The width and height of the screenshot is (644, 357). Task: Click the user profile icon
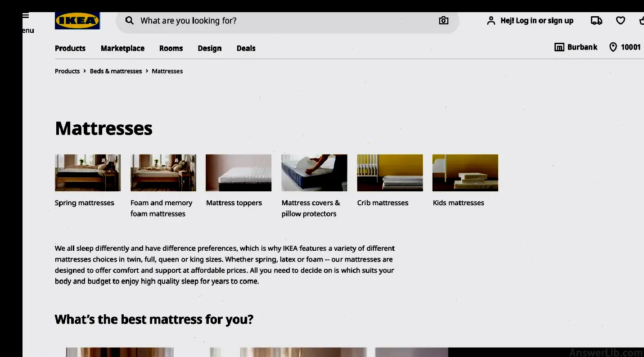click(x=491, y=21)
